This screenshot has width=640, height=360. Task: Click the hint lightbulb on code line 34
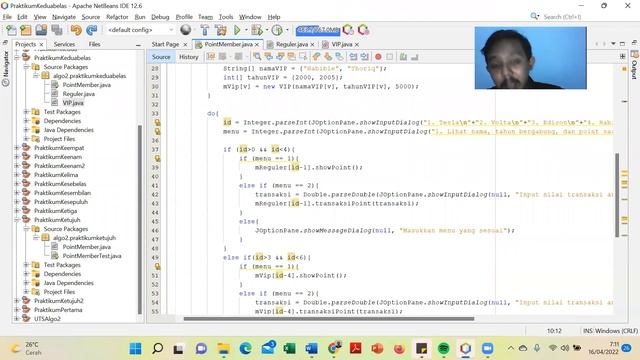click(x=157, y=122)
